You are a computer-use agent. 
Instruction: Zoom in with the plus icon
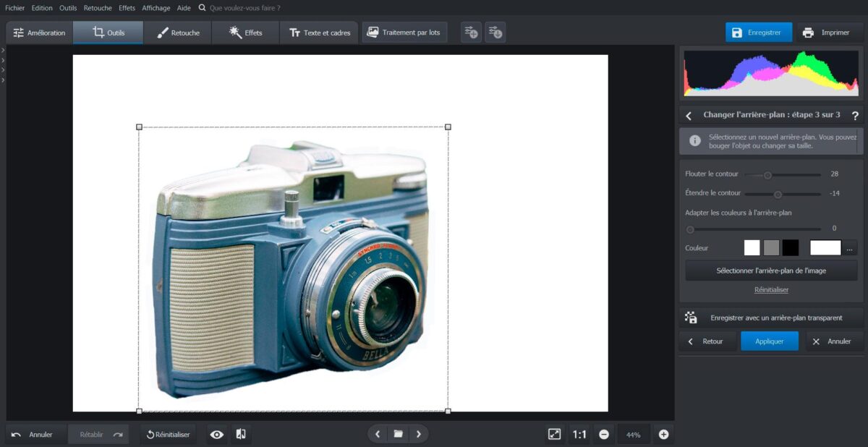(x=663, y=435)
